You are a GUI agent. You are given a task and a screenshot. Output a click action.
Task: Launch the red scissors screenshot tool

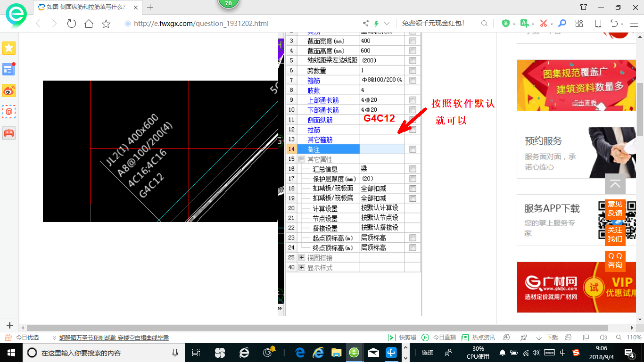pos(543,24)
